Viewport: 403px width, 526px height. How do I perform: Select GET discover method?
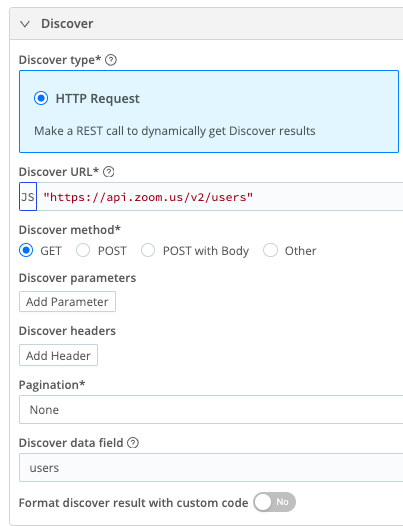[26, 250]
